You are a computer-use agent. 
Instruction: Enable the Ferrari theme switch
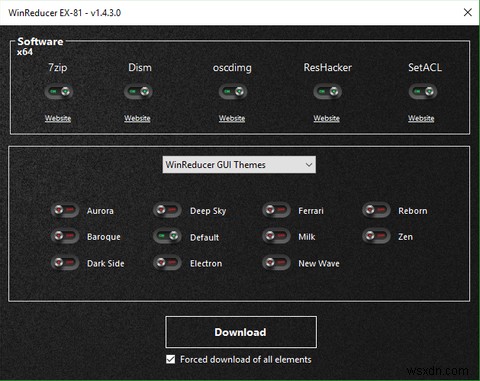(276, 210)
